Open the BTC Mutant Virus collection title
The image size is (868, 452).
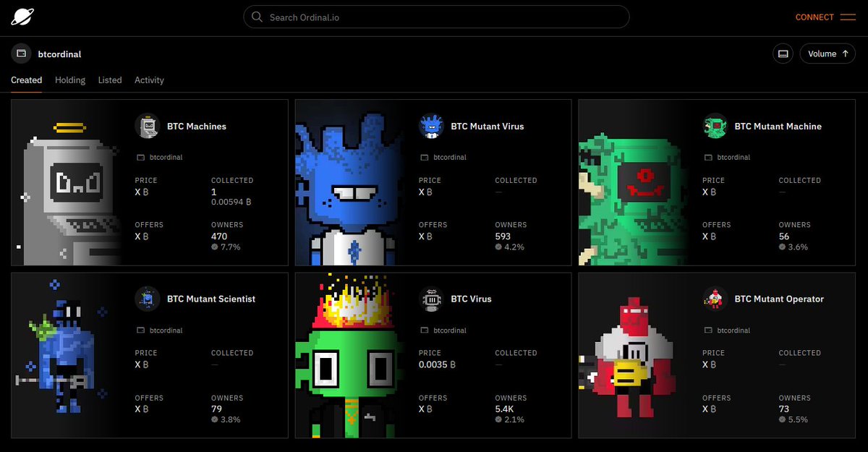click(488, 127)
